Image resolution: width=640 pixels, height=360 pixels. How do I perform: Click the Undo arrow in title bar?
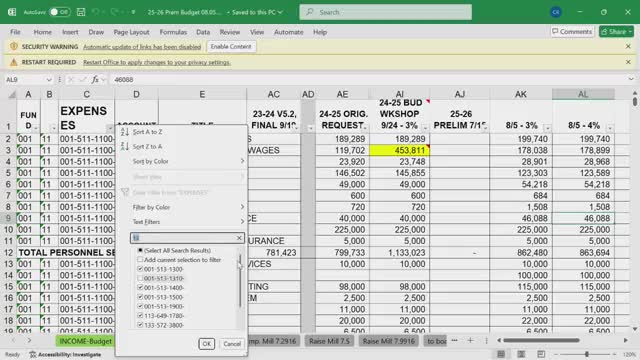96,12
